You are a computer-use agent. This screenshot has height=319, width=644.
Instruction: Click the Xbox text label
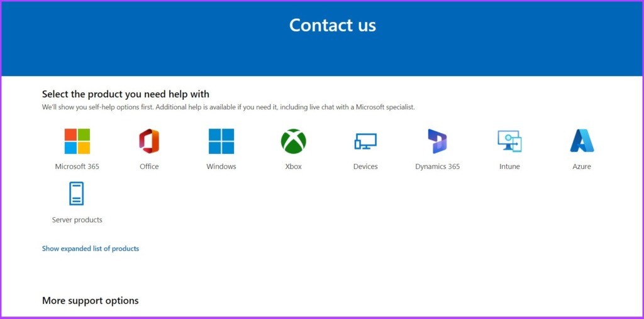293,166
